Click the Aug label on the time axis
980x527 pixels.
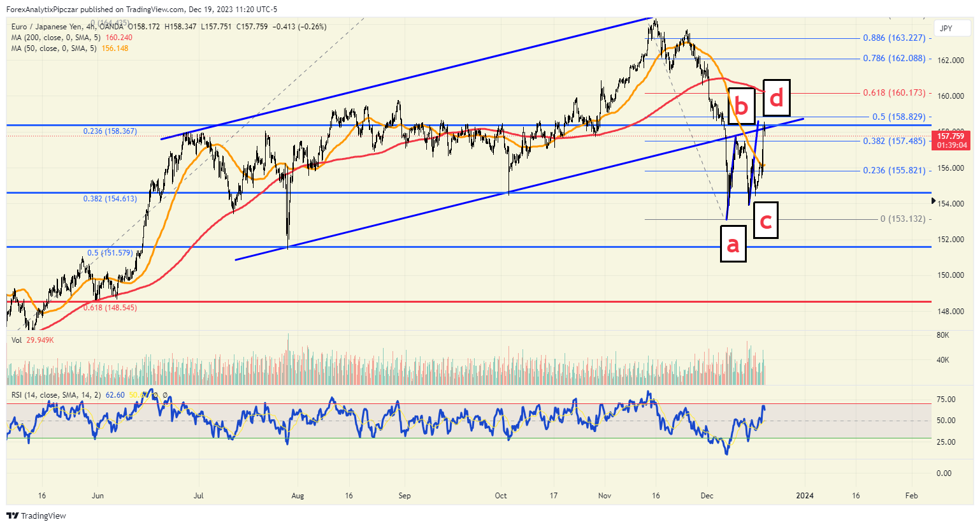coord(298,496)
